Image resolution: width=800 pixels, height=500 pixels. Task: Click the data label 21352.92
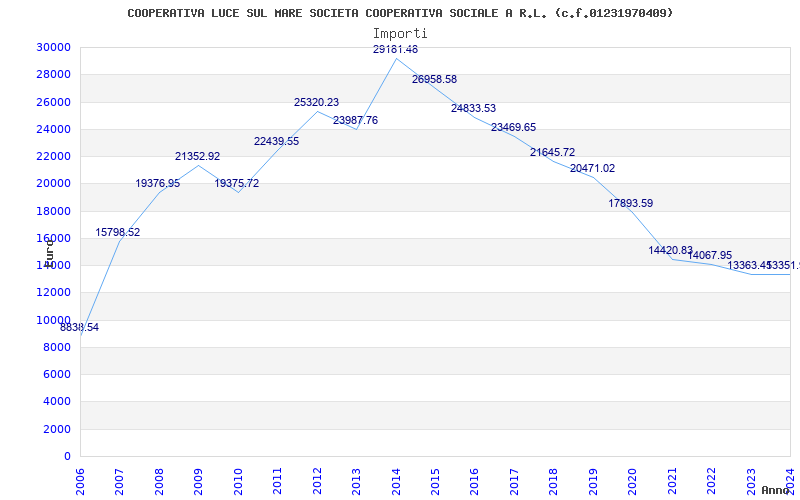point(197,157)
